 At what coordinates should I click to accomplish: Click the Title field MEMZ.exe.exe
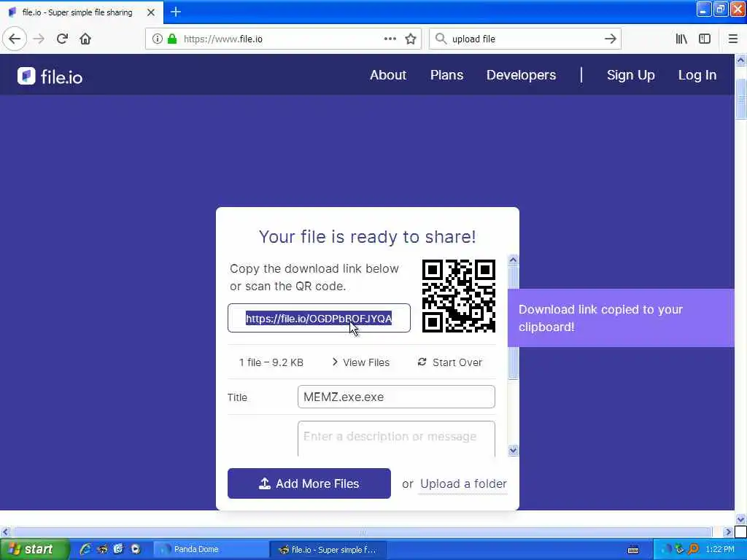pos(396,397)
